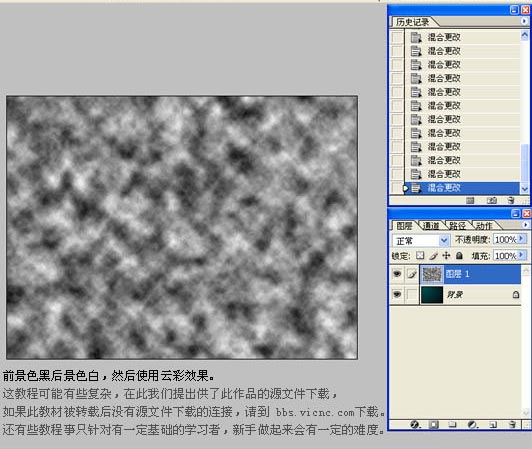Create new fill or adjustment layer
Viewport: 532px width, 449px height.
[473, 424]
